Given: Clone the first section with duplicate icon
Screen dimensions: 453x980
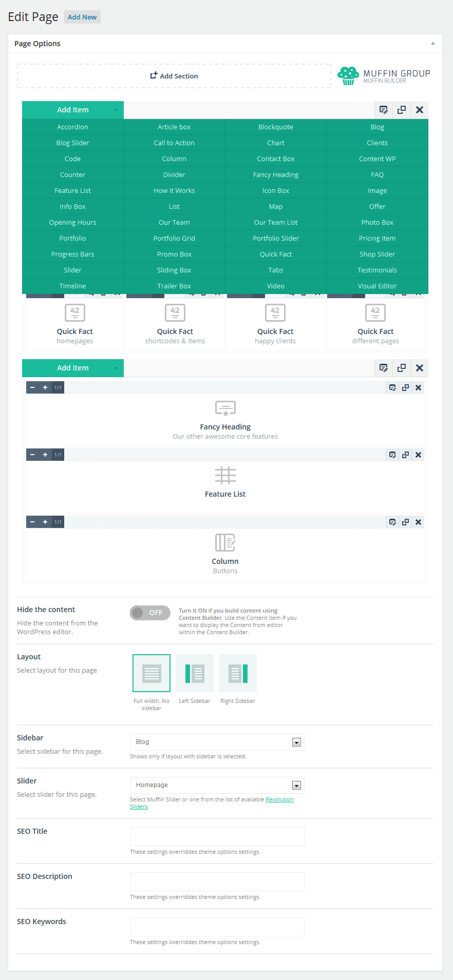Looking at the screenshot, I should (x=402, y=110).
